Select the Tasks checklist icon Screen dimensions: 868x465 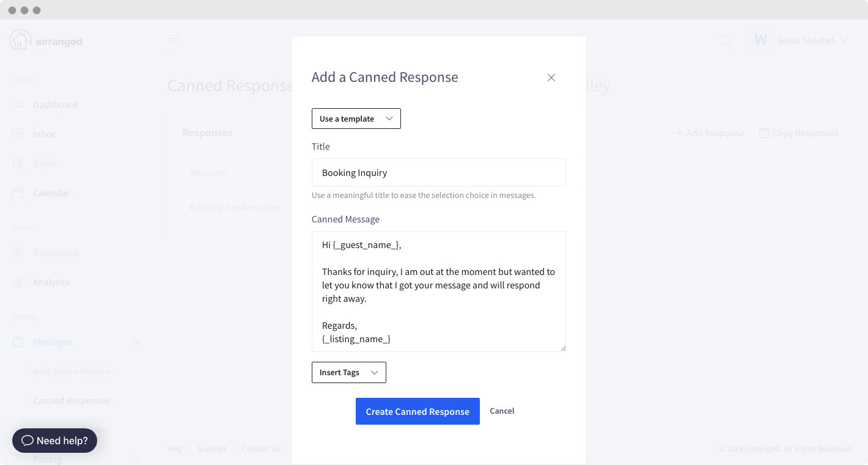pyautogui.click(x=18, y=163)
